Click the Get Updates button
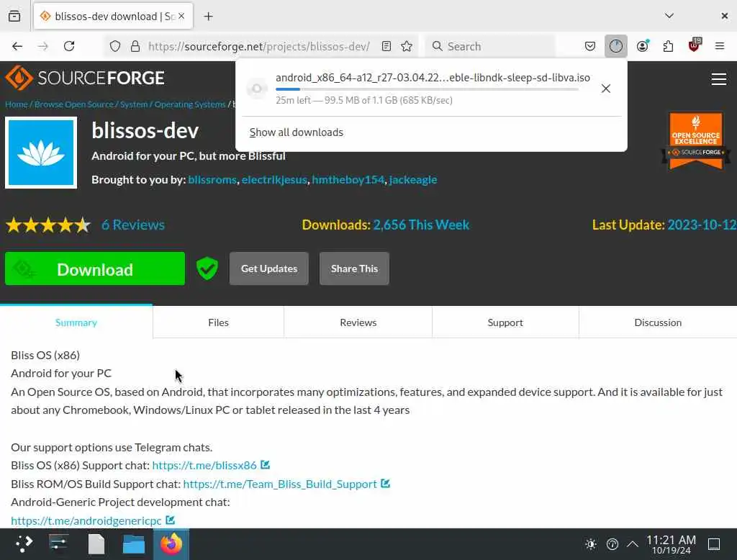The height and width of the screenshot is (560, 737). pos(269,268)
